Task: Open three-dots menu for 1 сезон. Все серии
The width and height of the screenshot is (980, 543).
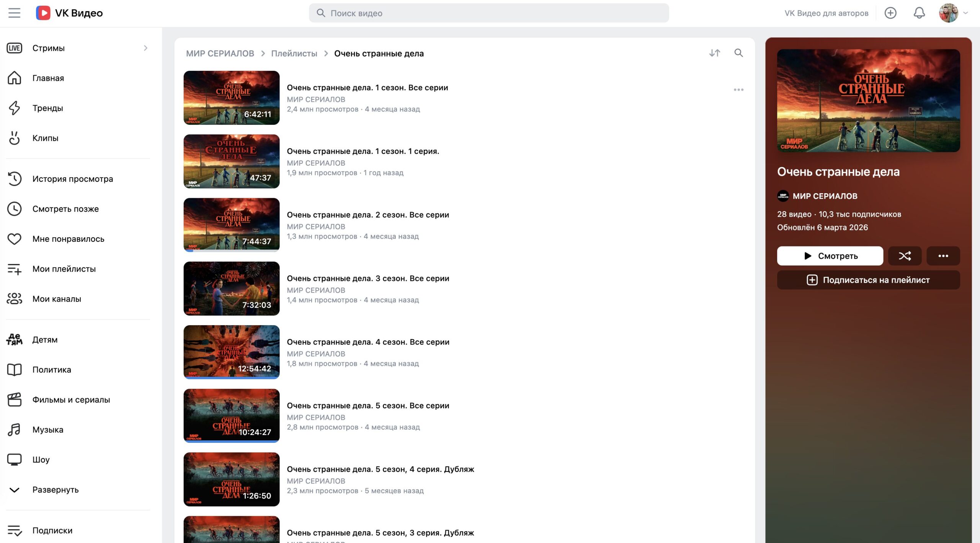Action: [x=738, y=90]
